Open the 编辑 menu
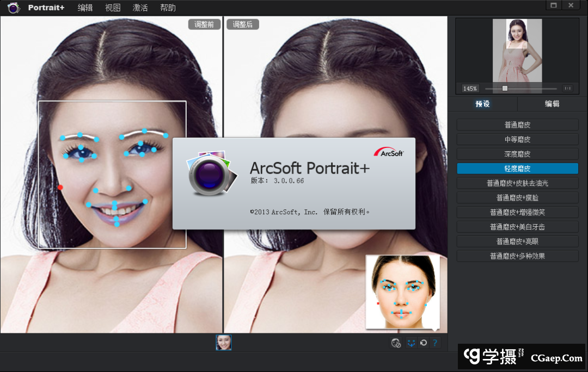588x372 pixels. click(x=85, y=7)
